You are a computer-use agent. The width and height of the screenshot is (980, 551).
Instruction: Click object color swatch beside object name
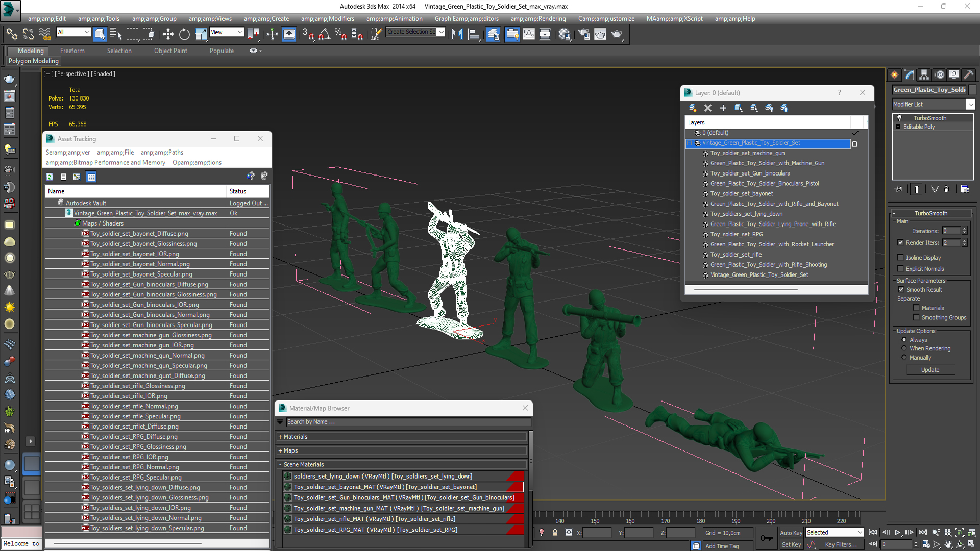[972, 90]
